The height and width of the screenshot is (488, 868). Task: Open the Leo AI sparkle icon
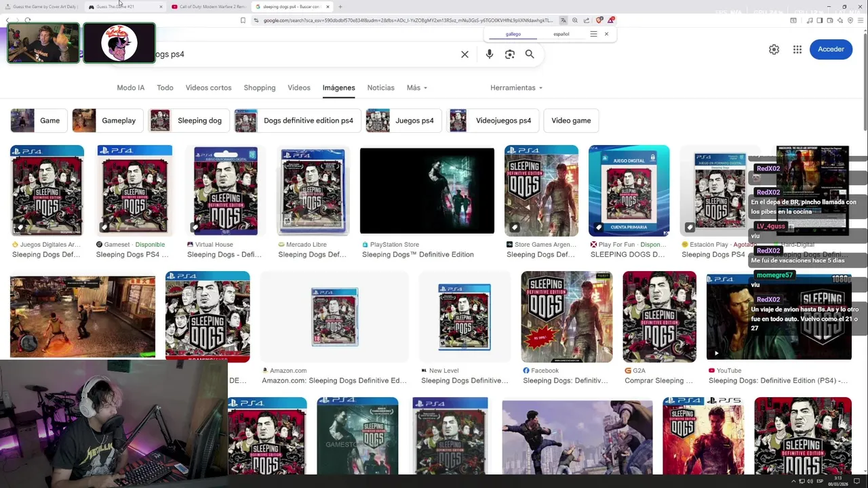click(x=840, y=20)
